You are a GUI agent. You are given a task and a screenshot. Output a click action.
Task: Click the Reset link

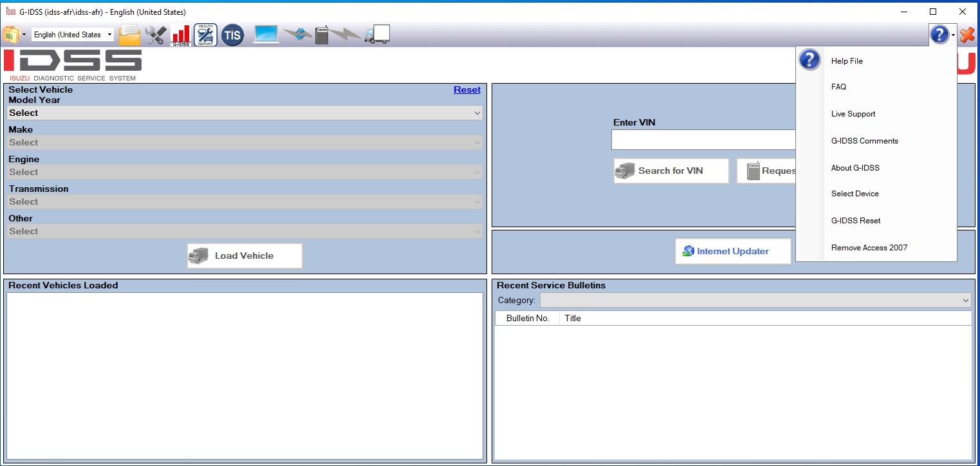pyautogui.click(x=467, y=89)
